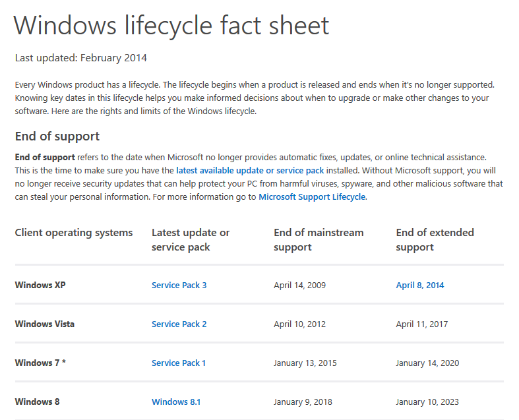Click the End of mainstream support header
519x420 pixels.
coord(319,239)
